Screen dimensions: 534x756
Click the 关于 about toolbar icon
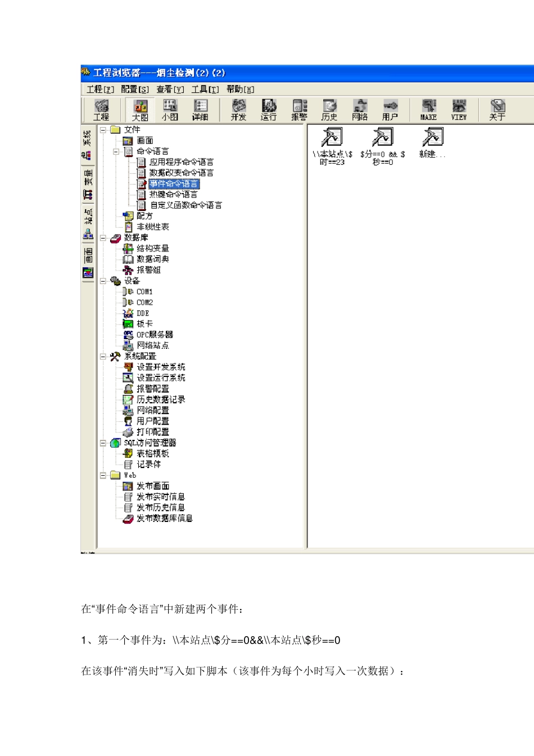497,110
